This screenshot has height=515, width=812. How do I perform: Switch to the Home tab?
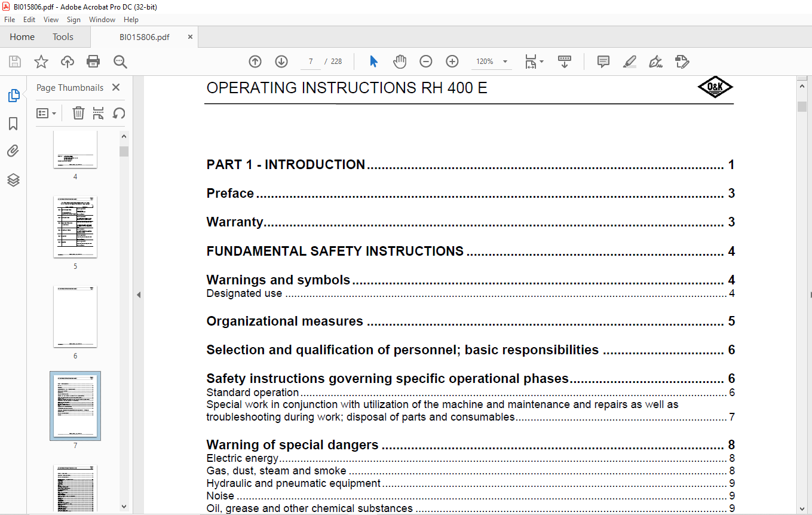pos(22,37)
